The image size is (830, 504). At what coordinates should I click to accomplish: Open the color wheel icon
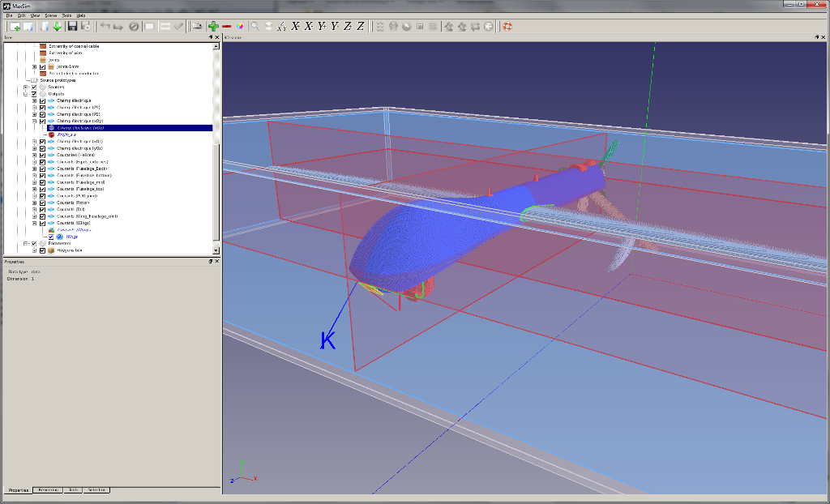click(240, 27)
